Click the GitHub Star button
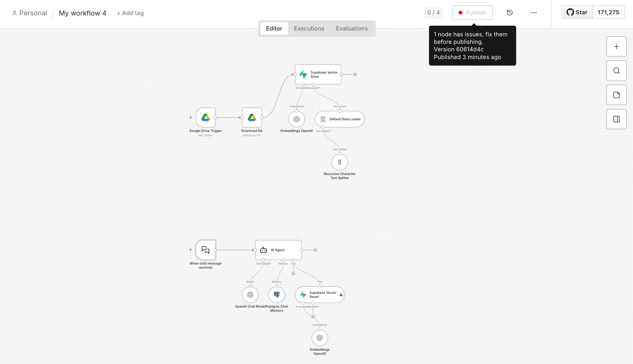Viewport: 633px width, 364px height. 577,12
